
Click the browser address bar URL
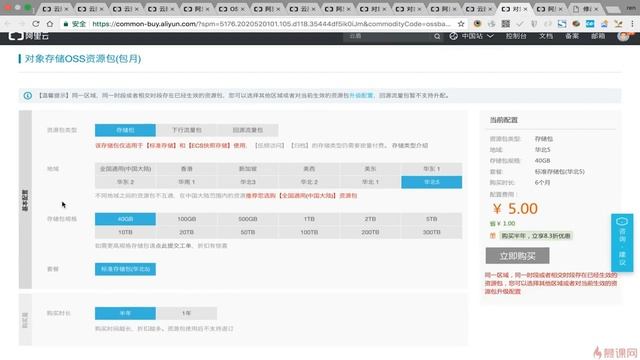point(271,24)
